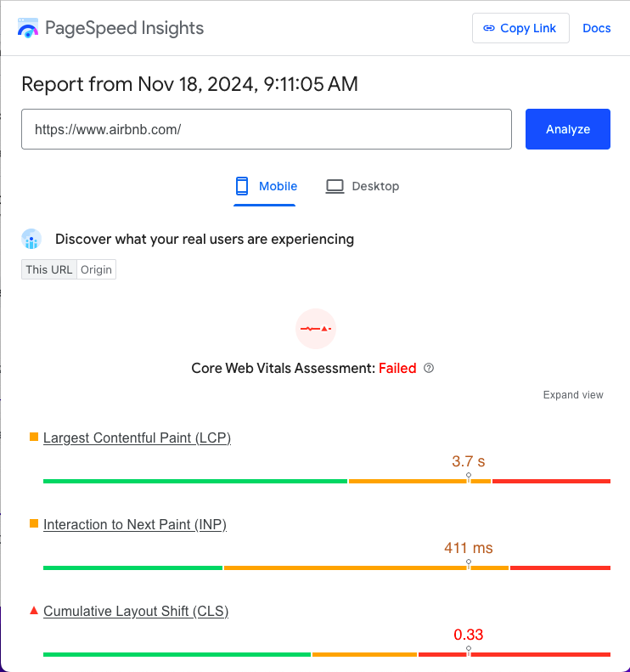Select the This URL toggle
The height and width of the screenshot is (672, 630).
49,269
